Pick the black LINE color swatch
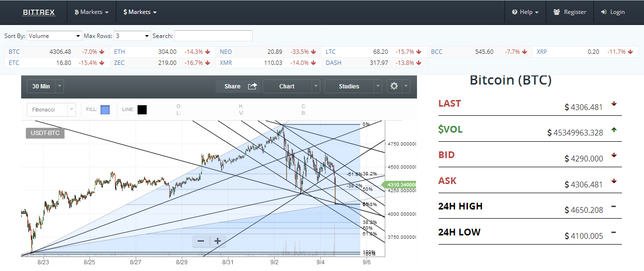Viewport: 644px width, 271px height. (x=142, y=110)
